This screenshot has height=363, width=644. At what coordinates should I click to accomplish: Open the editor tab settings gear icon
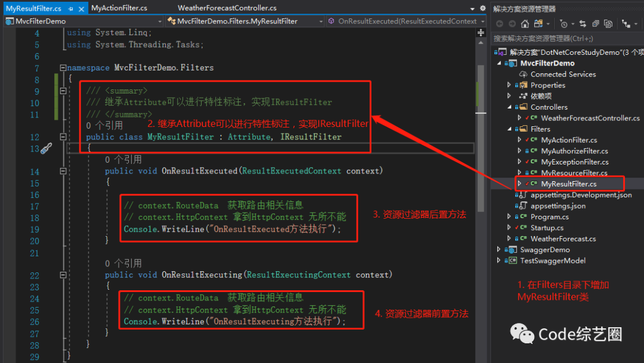coord(482,8)
